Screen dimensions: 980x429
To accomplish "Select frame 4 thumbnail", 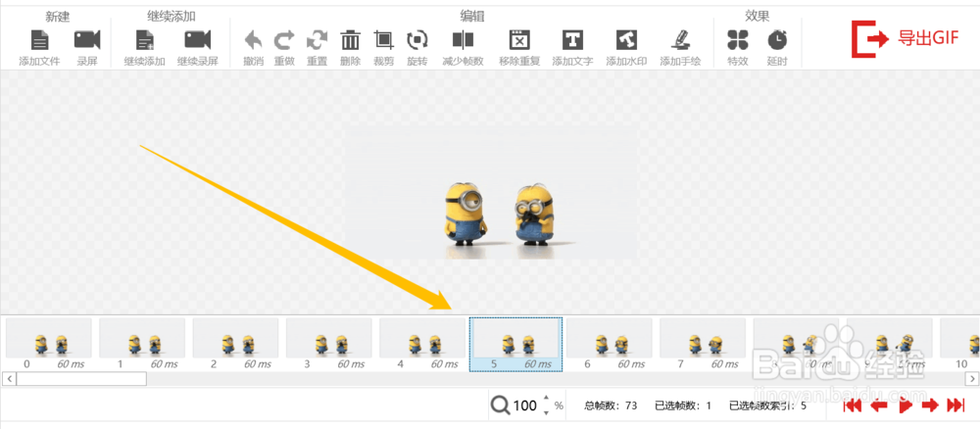I will point(422,338).
